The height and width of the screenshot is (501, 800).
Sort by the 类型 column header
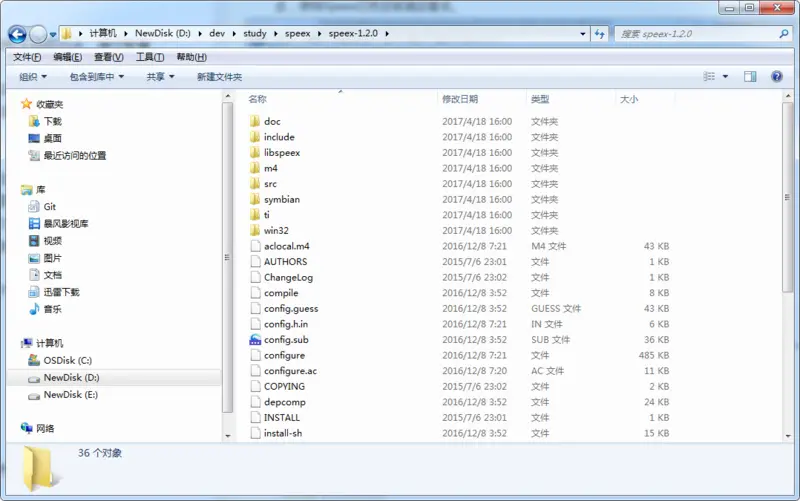click(540, 99)
